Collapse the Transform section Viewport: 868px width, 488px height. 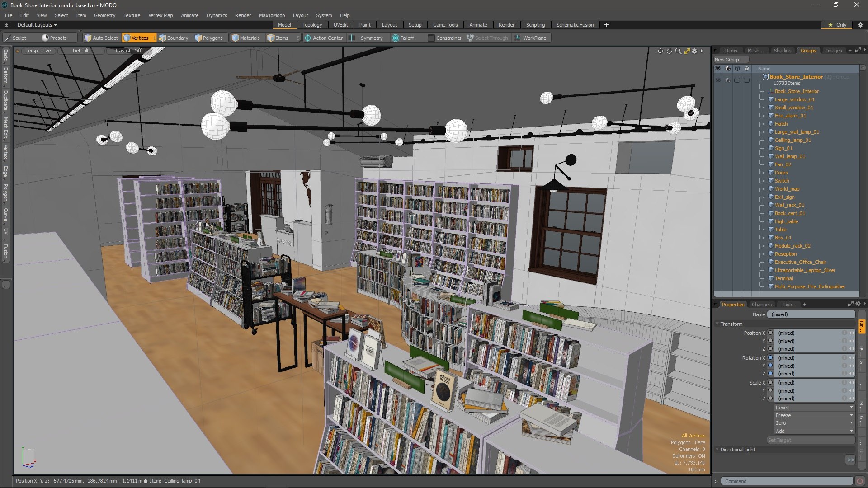pos(717,324)
